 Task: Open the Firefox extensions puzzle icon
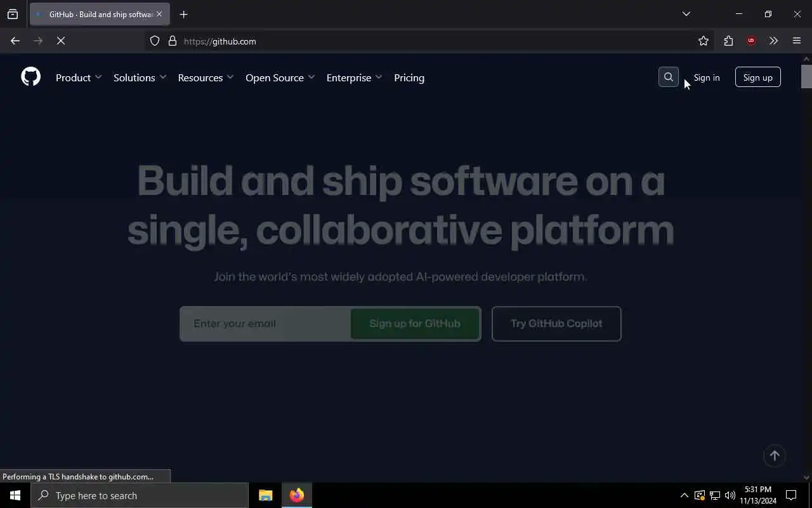[728, 41]
